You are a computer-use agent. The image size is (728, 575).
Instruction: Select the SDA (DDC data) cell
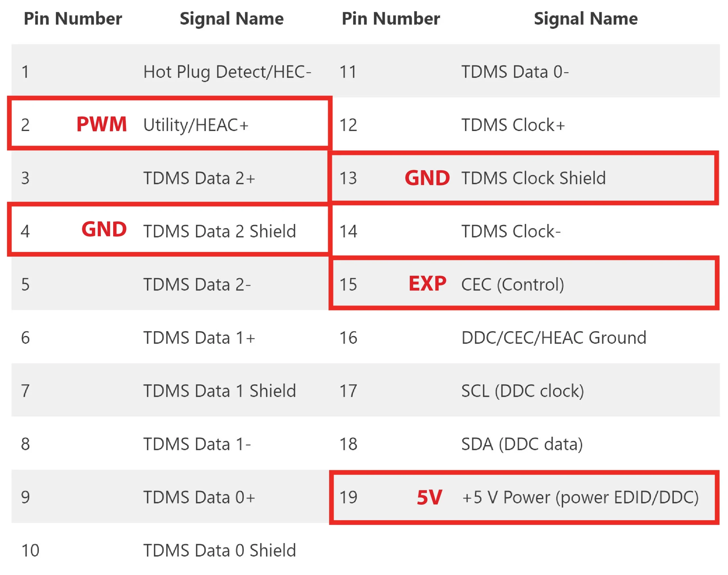pyautogui.click(x=522, y=444)
